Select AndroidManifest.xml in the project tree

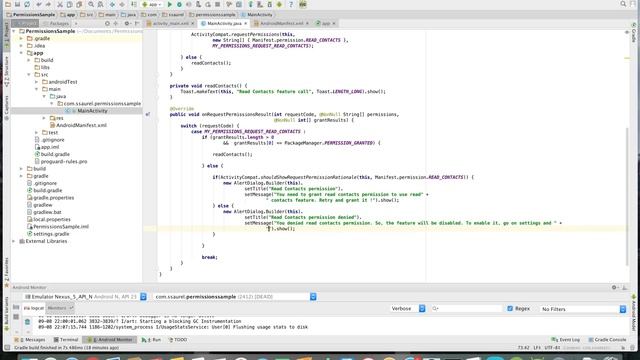coord(81,125)
